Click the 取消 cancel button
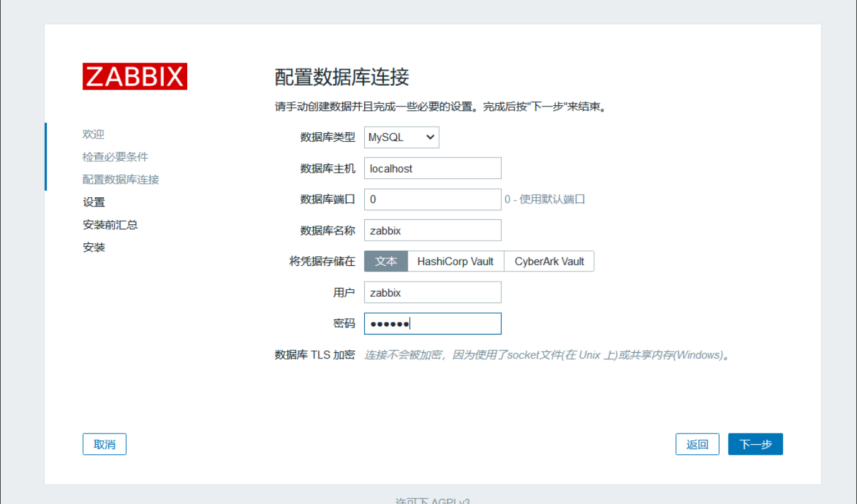The image size is (857, 504). point(105,444)
